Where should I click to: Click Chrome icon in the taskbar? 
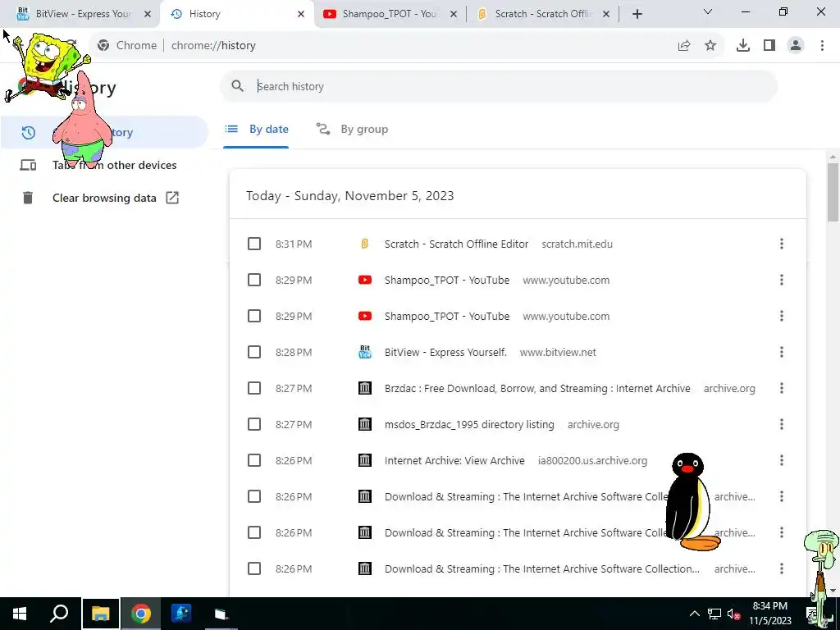click(x=141, y=614)
